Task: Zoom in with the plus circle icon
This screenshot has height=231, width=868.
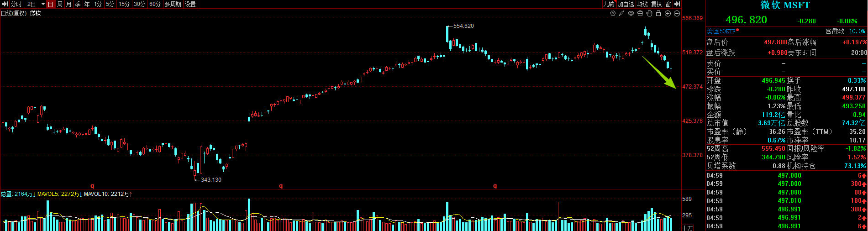Action: pos(668,14)
